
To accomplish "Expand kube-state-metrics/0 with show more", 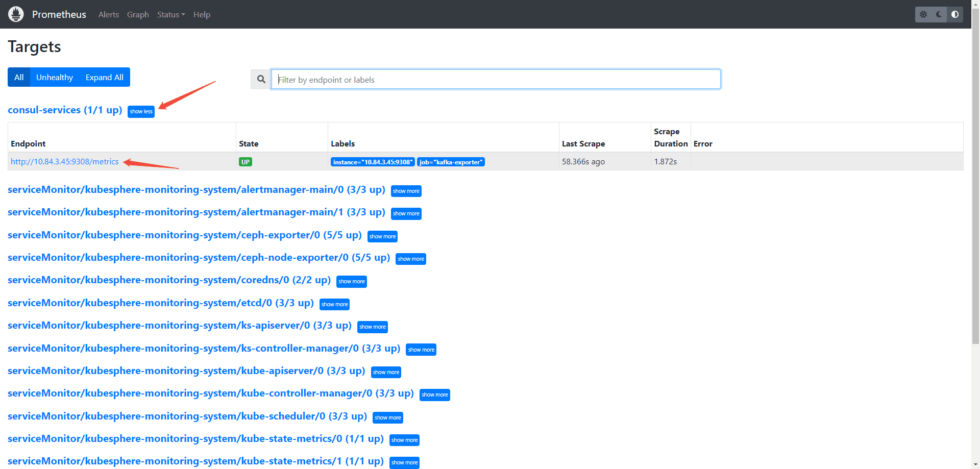I will (404, 440).
